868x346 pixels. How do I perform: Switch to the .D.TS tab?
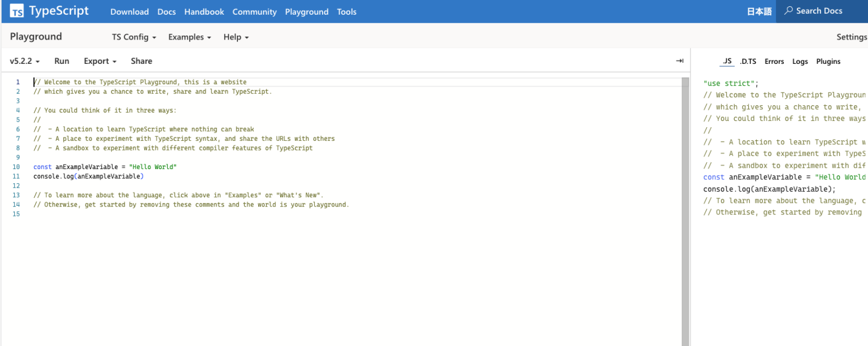click(748, 62)
